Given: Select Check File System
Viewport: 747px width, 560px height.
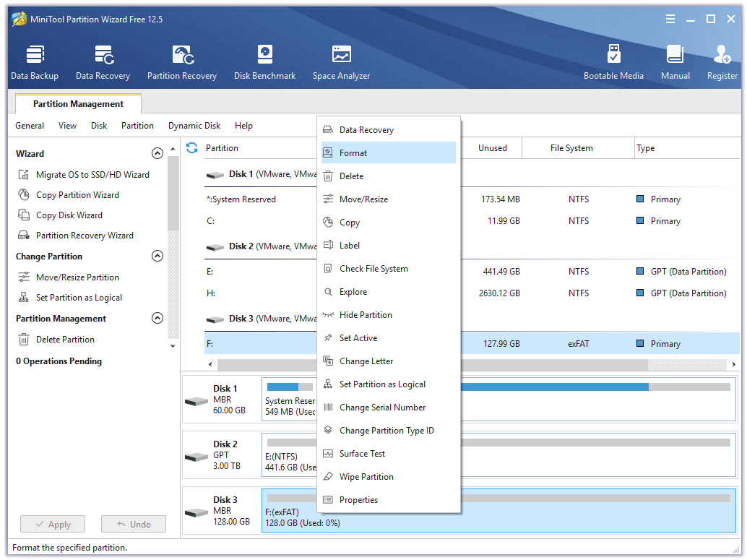Looking at the screenshot, I should pyautogui.click(x=389, y=269).
